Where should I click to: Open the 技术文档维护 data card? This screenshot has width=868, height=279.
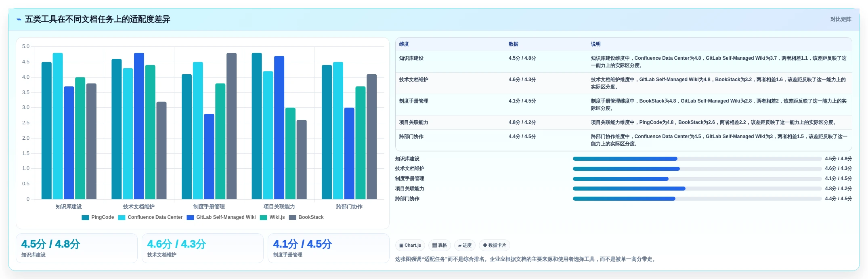[x=203, y=248]
